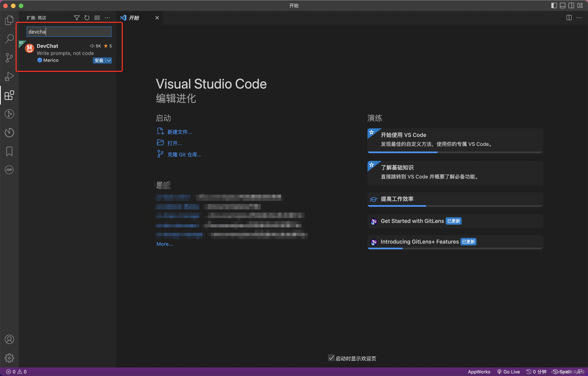This screenshot has width=588, height=376.
Task: Click errors and warnings status bar item
Action: pos(16,372)
